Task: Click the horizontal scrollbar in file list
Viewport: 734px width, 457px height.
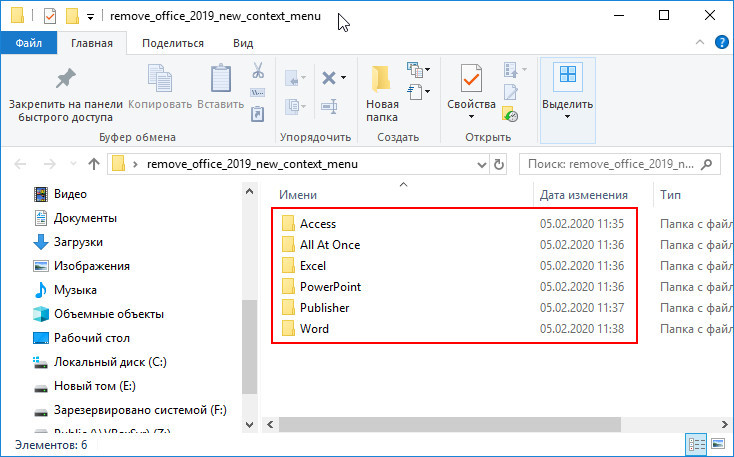Action: pos(450,425)
